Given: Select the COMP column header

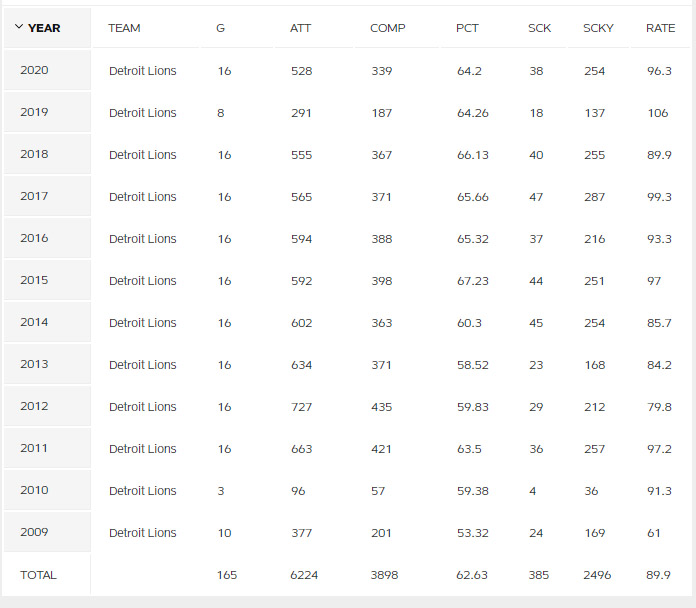Looking at the screenshot, I should click(388, 28).
